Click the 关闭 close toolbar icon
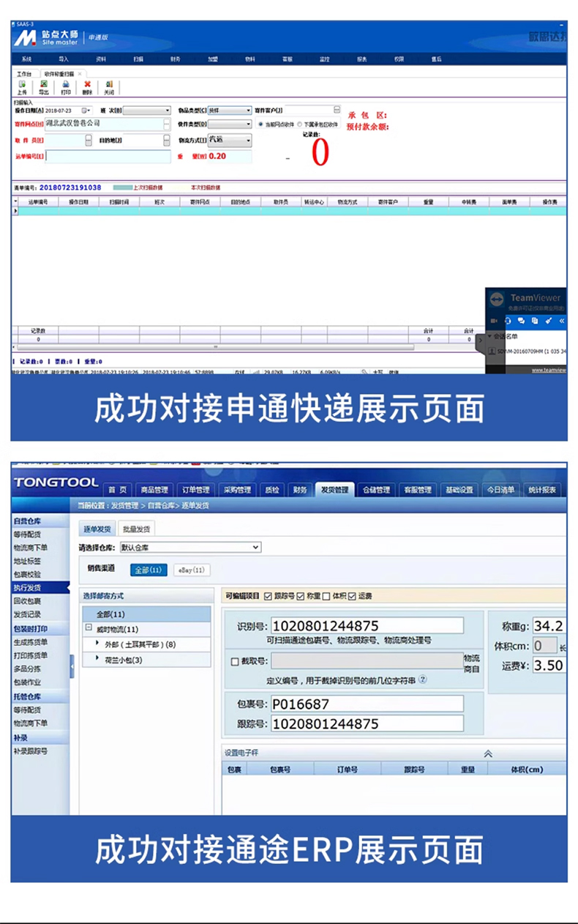 pos(109,87)
